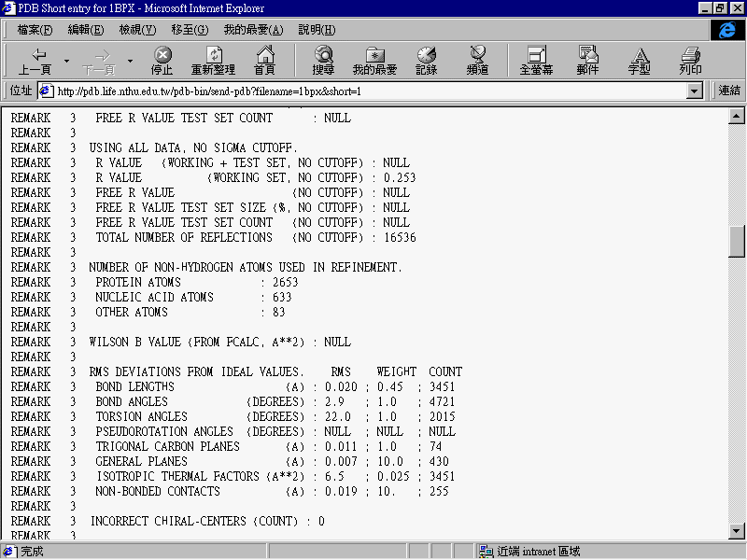Open the 檢視 (View) menu

coord(137,30)
